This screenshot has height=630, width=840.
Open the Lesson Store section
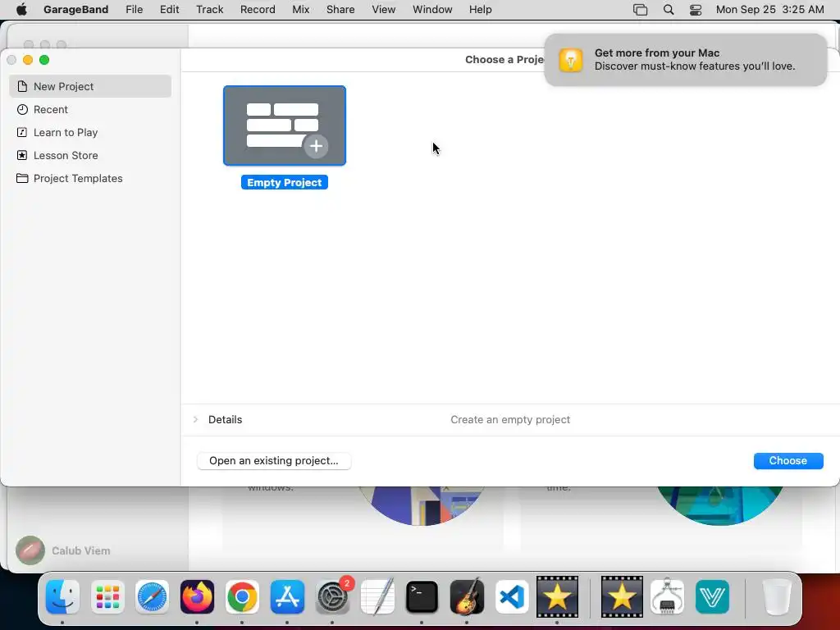pos(90,155)
